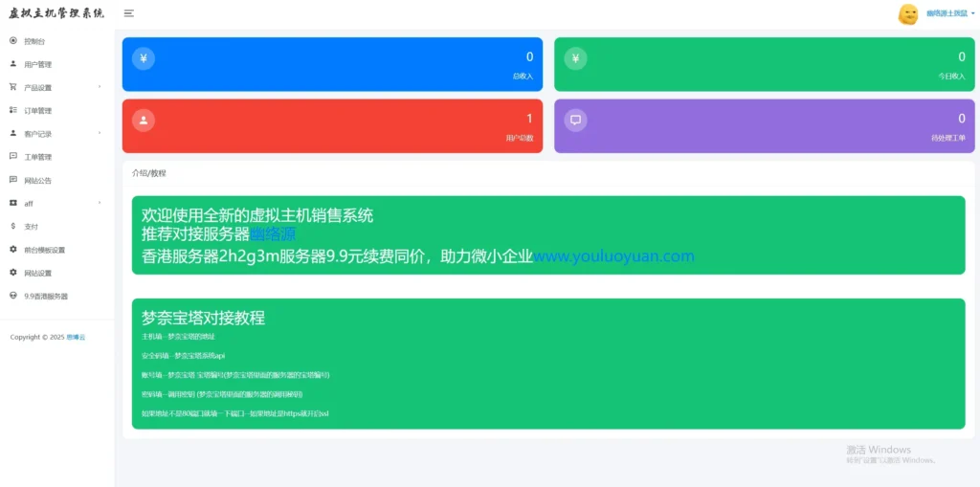Screen dimensions: 980x487
Task: Click the dollar sign icon beside 支付
Action: pyautogui.click(x=13, y=226)
